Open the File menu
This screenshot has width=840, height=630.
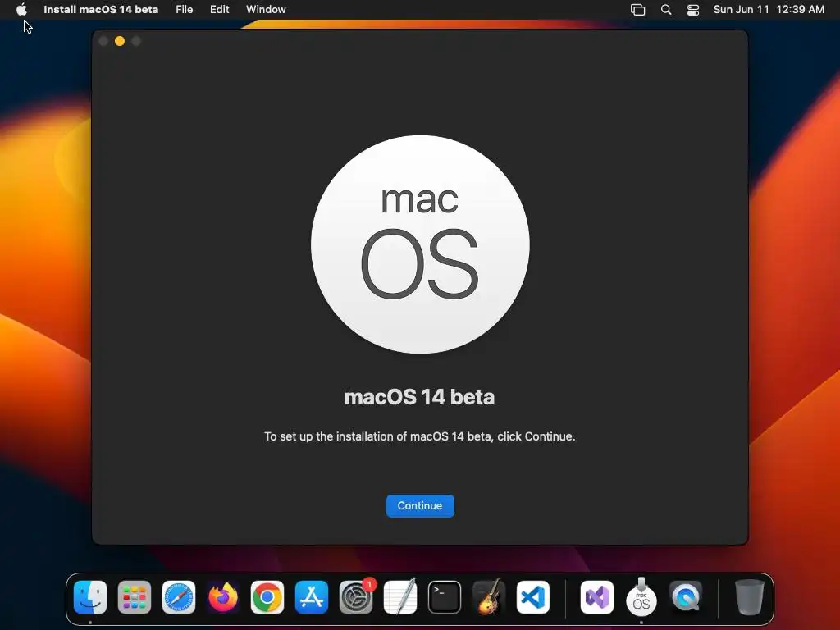(x=185, y=10)
